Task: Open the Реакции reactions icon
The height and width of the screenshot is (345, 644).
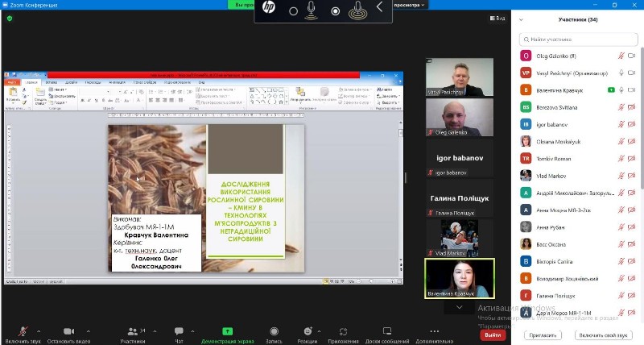Action: click(x=308, y=331)
